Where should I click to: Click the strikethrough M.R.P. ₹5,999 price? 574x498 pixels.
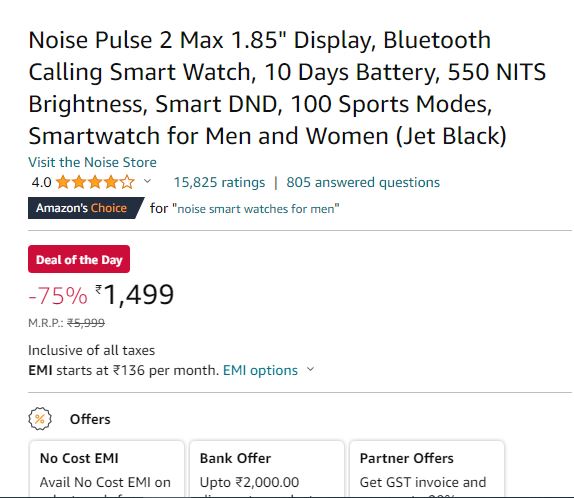[x=86, y=323]
